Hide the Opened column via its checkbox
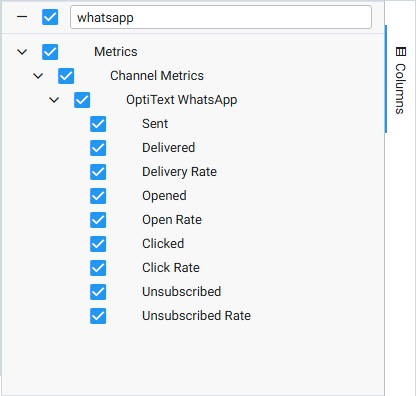Image resolution: width=416 pixels, height=396 pixels. pos(98,196)
